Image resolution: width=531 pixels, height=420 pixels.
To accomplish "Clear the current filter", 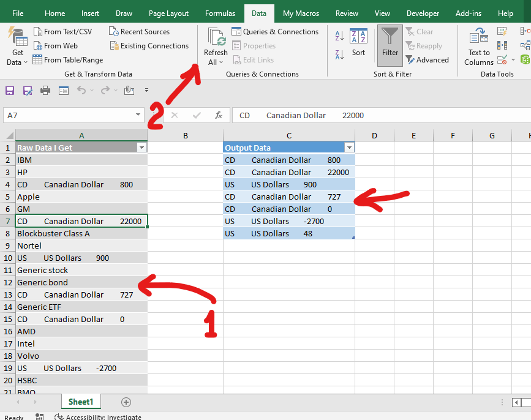I will click(x=420, y=31).
